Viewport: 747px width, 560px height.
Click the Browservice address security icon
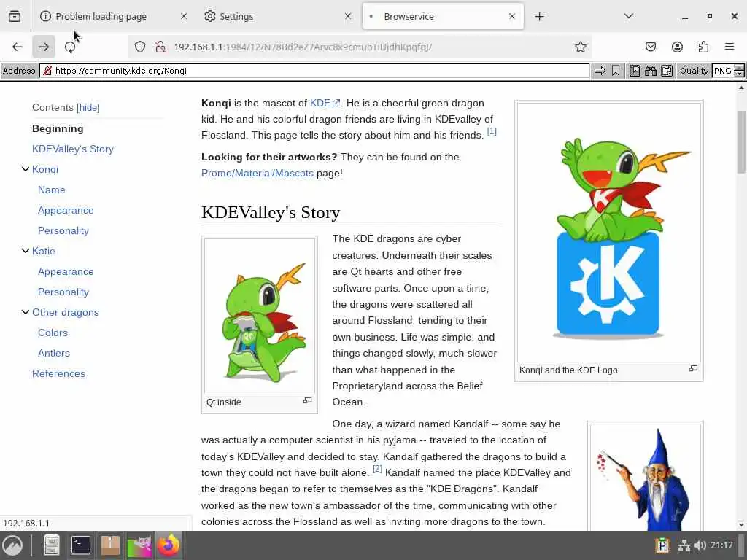click(x=47, y=71)
